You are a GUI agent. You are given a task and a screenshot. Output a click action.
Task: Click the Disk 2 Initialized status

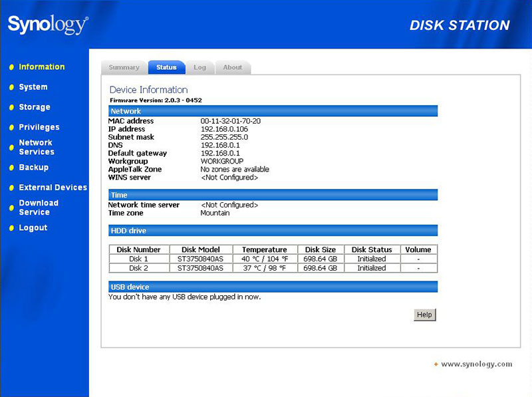coord(372,268)
